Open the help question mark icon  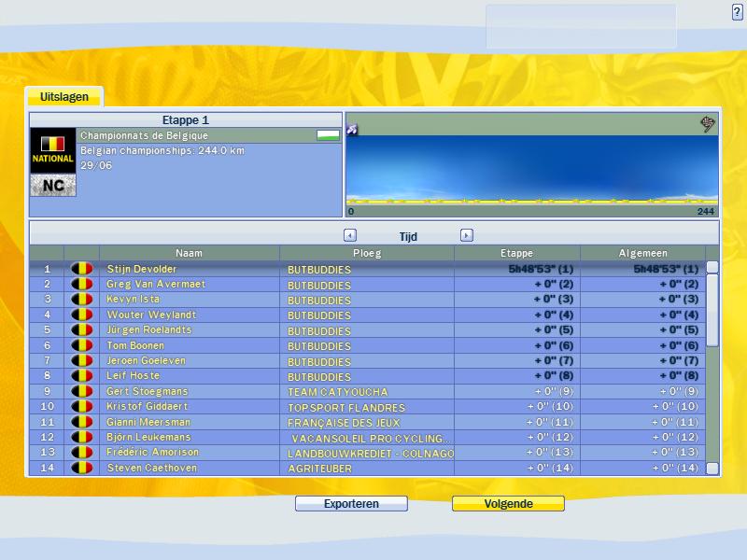coord(737,11)
